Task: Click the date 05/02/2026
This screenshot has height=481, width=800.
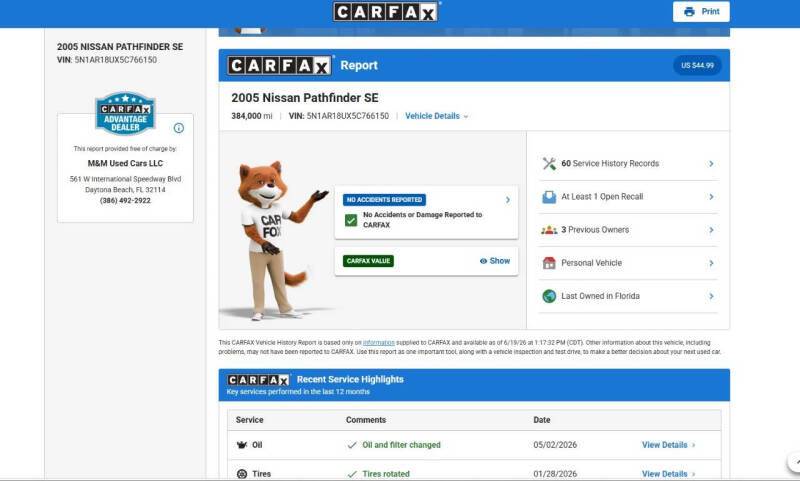Action: click(x=555, y=445)
